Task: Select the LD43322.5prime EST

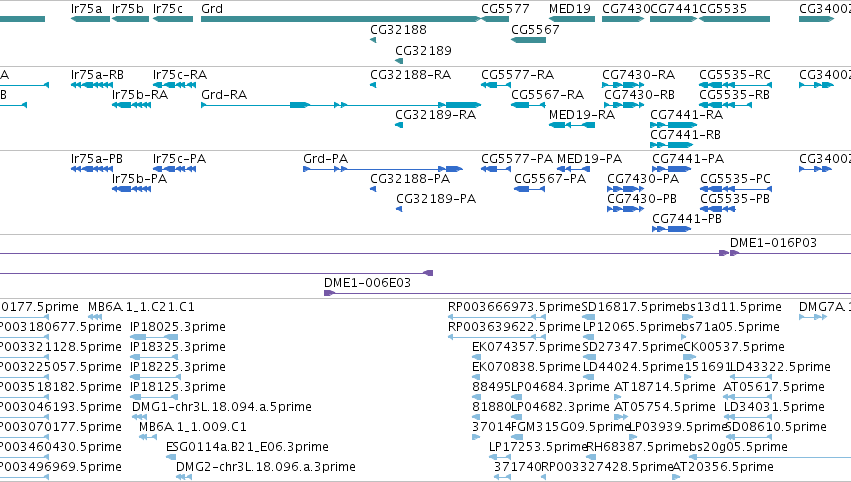Action: click(751, 377)
